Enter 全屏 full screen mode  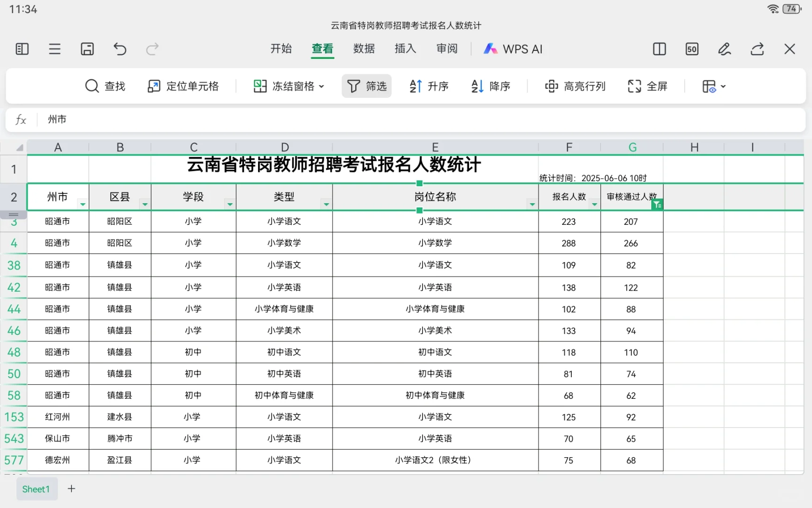click(x=647, y=86)
